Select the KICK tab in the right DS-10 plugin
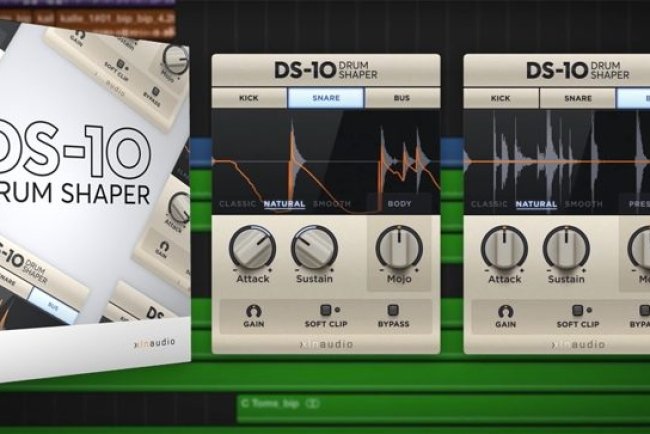The image size is (650, 434). pyautogui.click(x=501, y=99)
